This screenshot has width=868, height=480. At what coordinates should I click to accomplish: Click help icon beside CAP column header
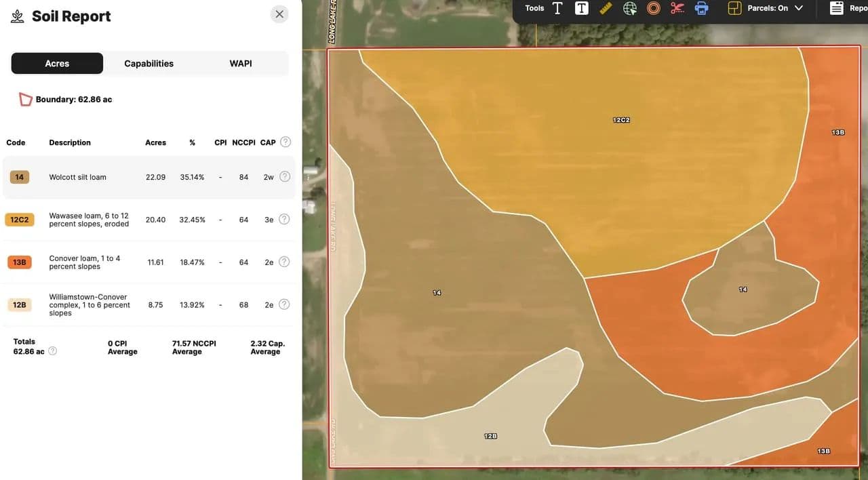285,142
